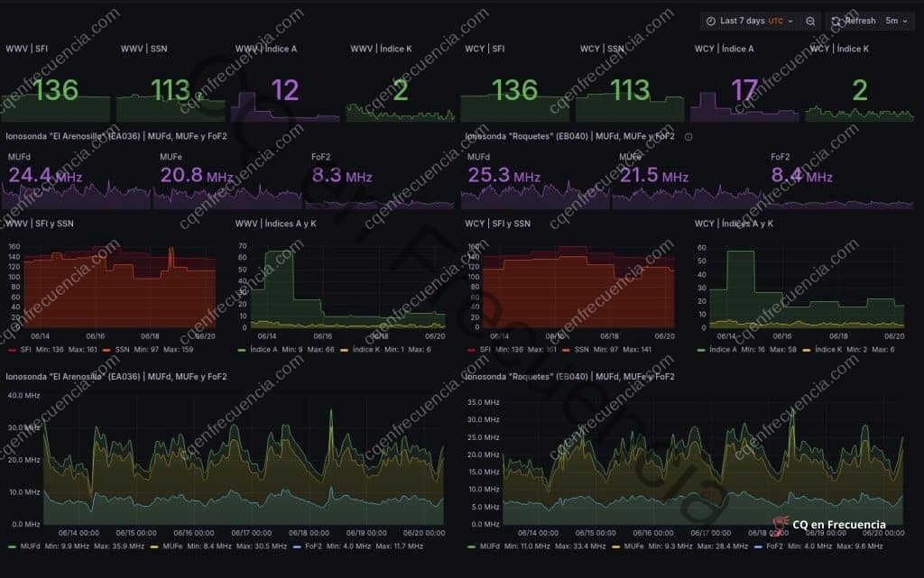Screen dimensions: 924x578
Task: Click the refresh dashboard icon
Action: click(836, 21)
